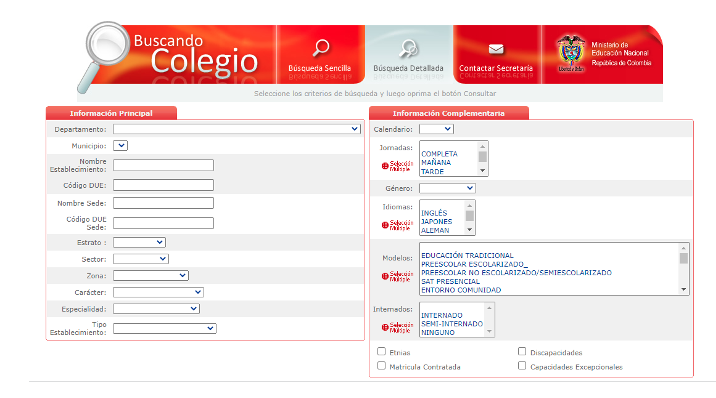Screen dimensions: 716x398
Task: Select TARDE in Jornadas list
Action: coord(432,172)
